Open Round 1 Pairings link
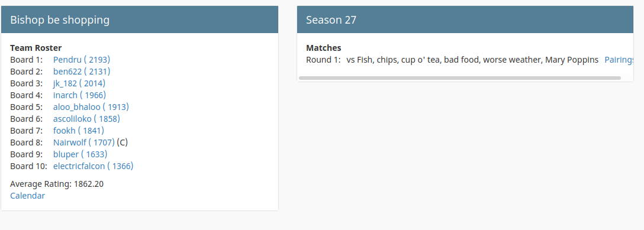Image resolution: width=644 pixels, height=230 pixels. point(619,60)
